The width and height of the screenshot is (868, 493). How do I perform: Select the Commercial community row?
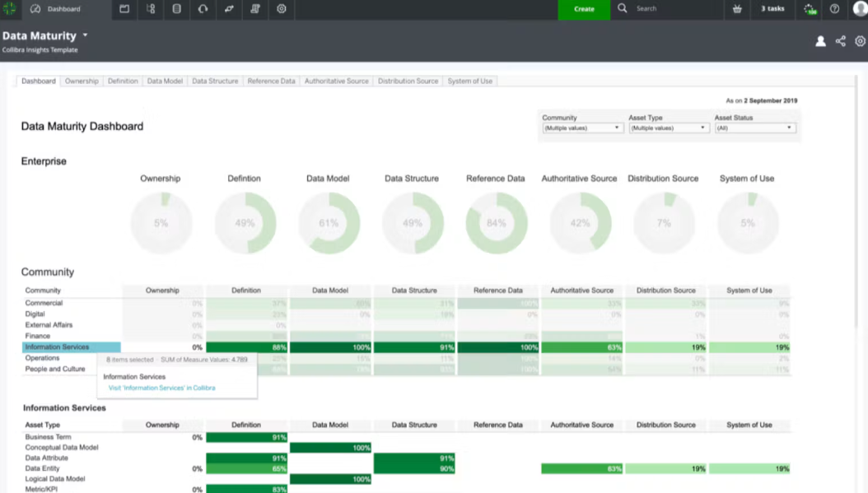pyautogui.click(x=406, y=303)
